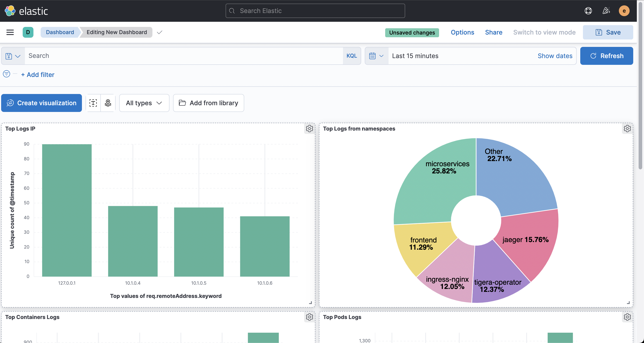Open the help lifebuoy menu icon
This screenshot has height=343, width=644.
coord(588,11)
